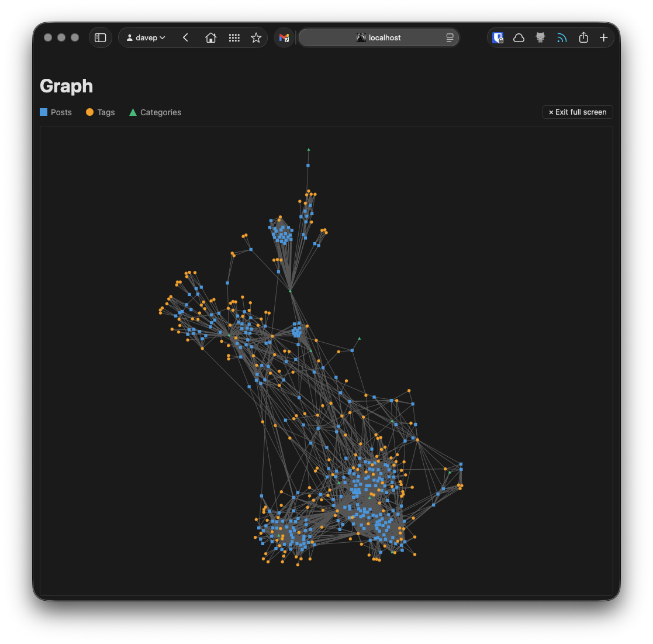653x644 pixels.
Task: Go back to previous page
Action: 185,37
